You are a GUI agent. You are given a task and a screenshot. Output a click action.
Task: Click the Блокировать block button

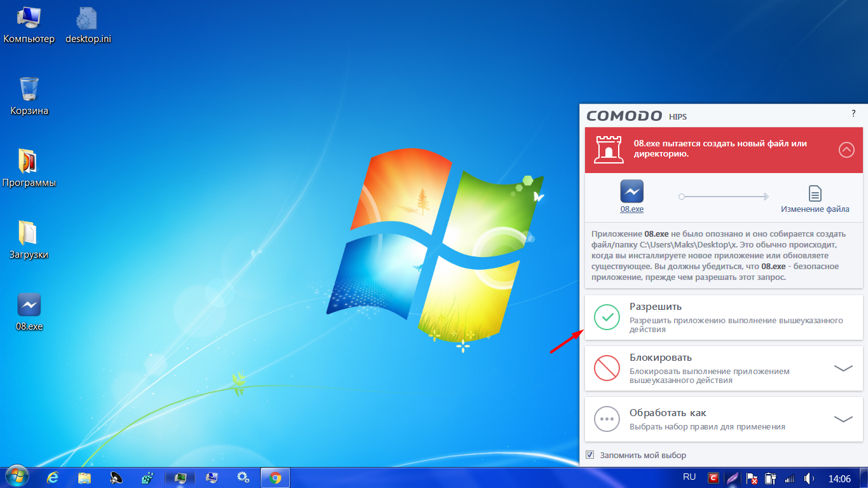[723, 368]
